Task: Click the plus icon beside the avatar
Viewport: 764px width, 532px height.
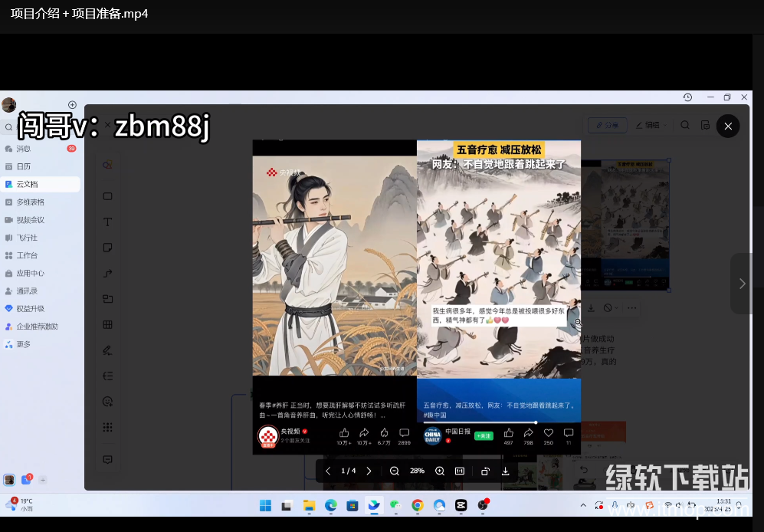Action: click(x=72, y=105)
